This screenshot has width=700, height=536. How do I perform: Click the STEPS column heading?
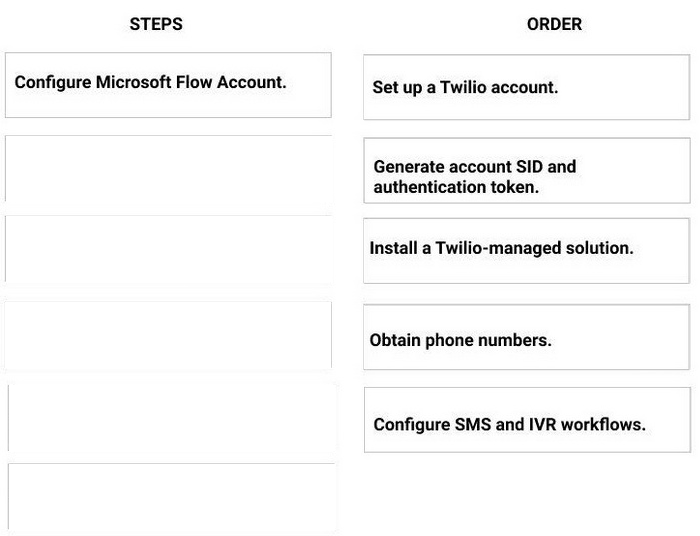click(x=156, y=24)
